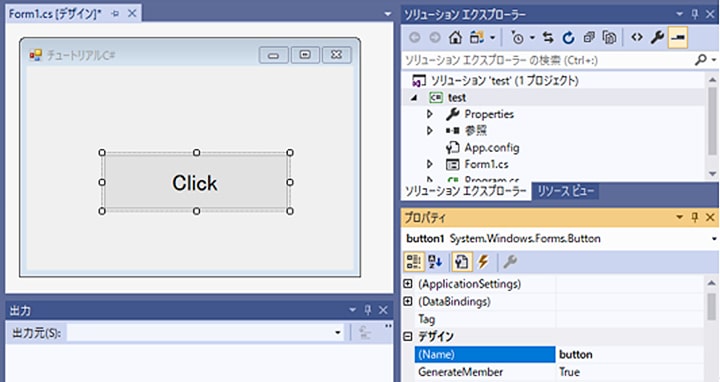Expand (ApplicationSettings) property
Image resolution: width=720 pixels, height=382 pixels.
tap(408, 284)
